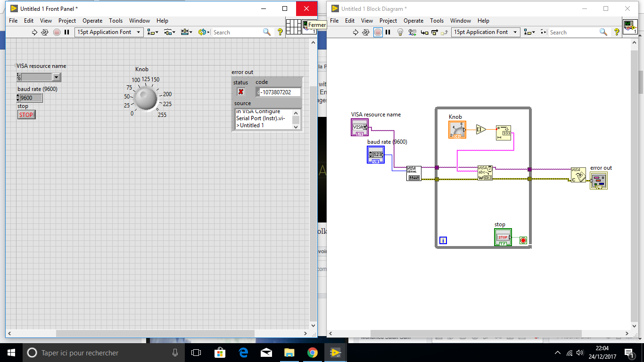This screenshot has height=362, width=644.
Task: Click Run arrow in Front Panel toolbar
Action: point(34,32)
